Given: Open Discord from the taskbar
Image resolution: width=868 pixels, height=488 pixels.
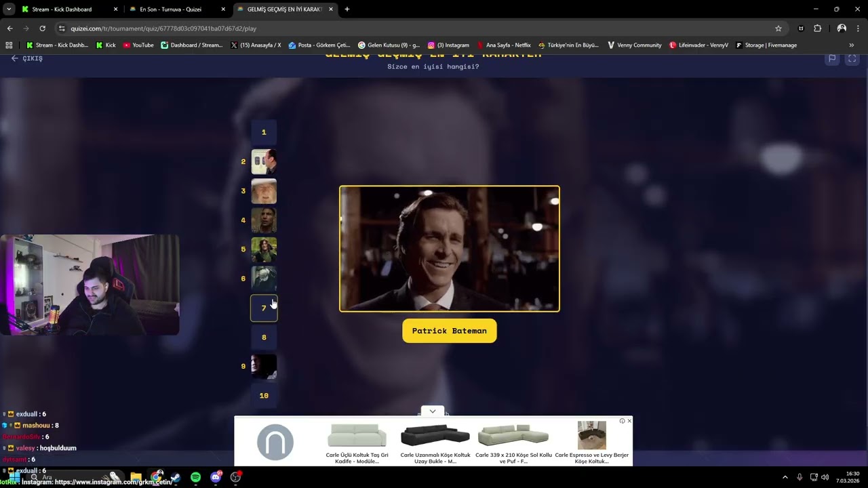Looking at the screenshot, I should [x=216, y=477].
